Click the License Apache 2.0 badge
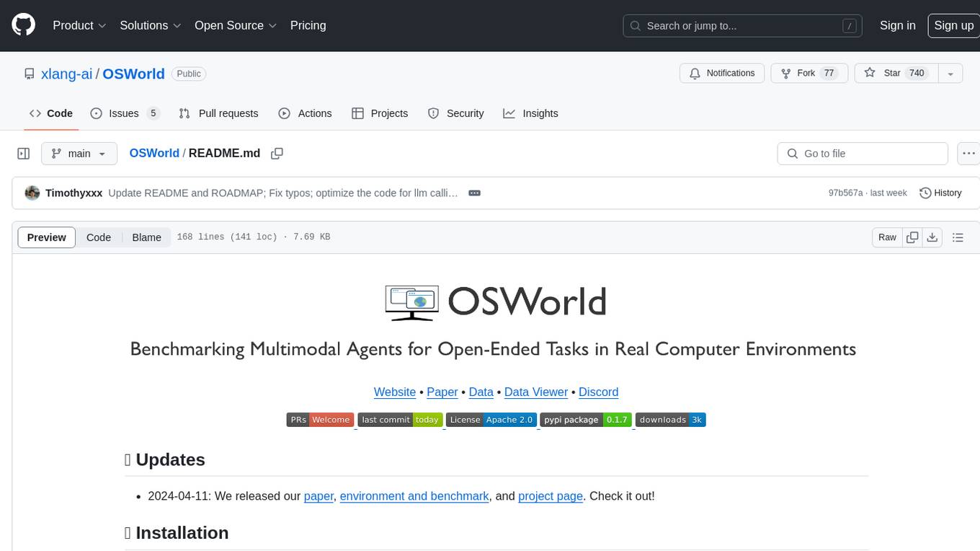This screenshot has width=980, height=551. pos(491,420)
